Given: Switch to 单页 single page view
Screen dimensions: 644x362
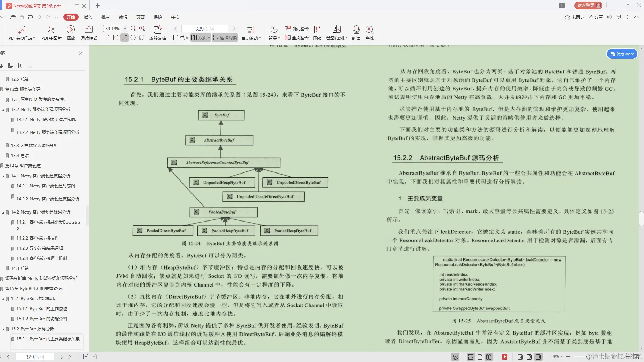Looking at the screenshot, I should 180,37.
